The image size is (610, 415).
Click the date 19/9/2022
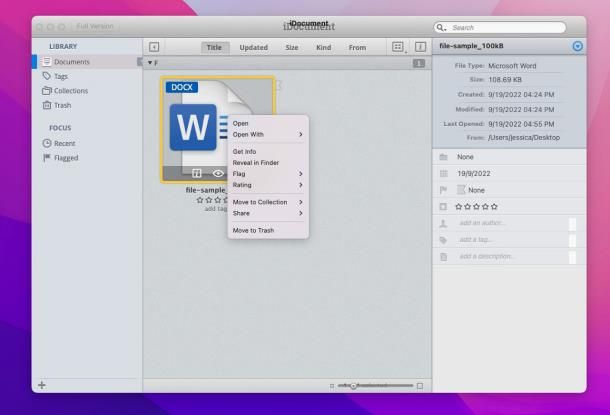click(x=474, y=173)
